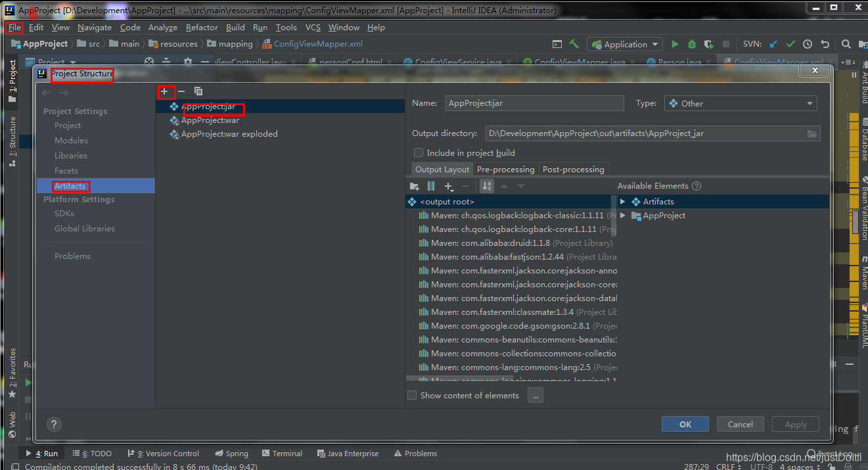Screen dimensions: 868x470
Task: Show SVN history clock icon
Action: [x=808, y=44]
